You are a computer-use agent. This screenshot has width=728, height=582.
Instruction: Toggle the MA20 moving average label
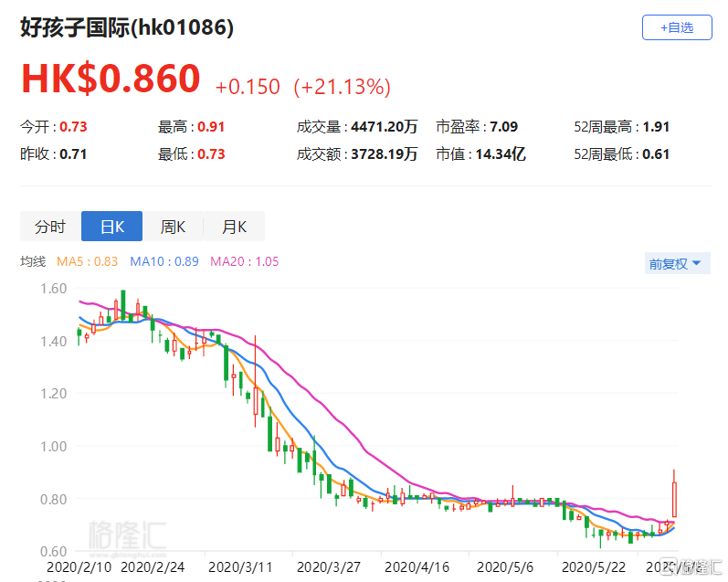pyautogui.click(x=244, y=262)
